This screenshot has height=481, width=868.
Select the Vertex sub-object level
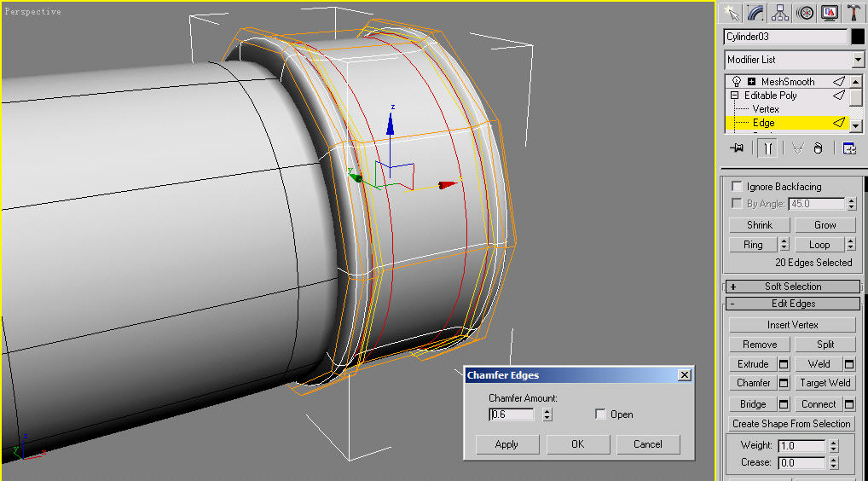766,109
